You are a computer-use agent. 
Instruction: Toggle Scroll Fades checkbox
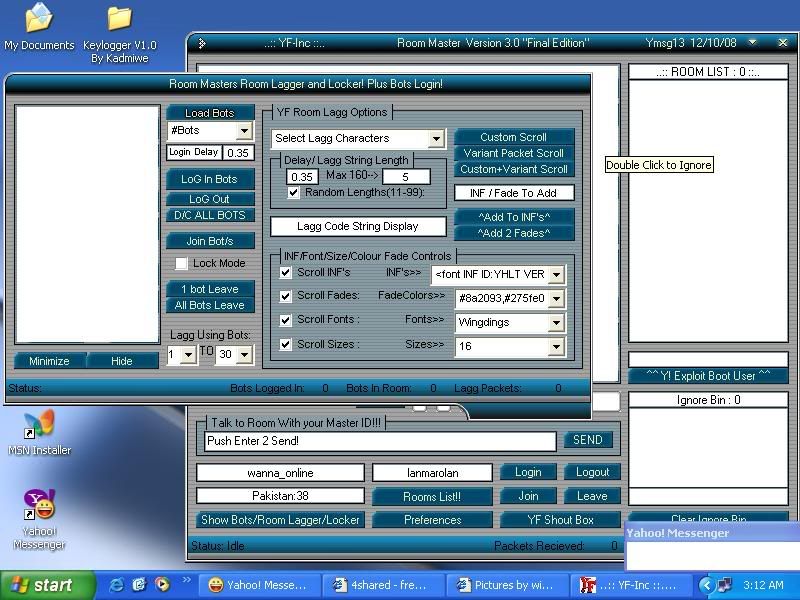coord(286,296)
